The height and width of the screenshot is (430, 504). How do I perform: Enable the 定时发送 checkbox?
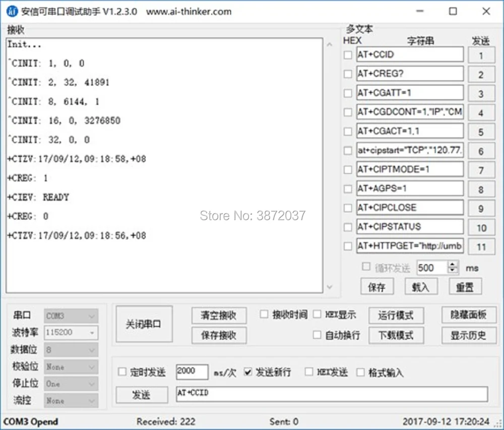[x=122, y=372]
